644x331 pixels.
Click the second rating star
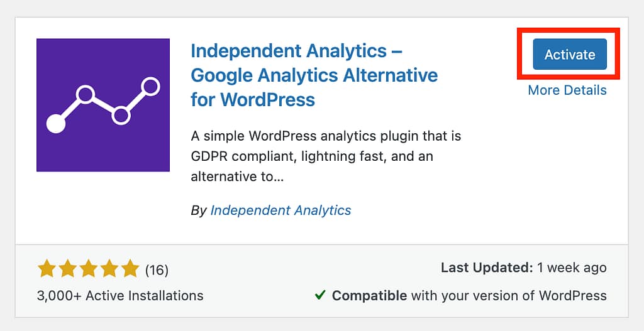[x=68, y=270]
